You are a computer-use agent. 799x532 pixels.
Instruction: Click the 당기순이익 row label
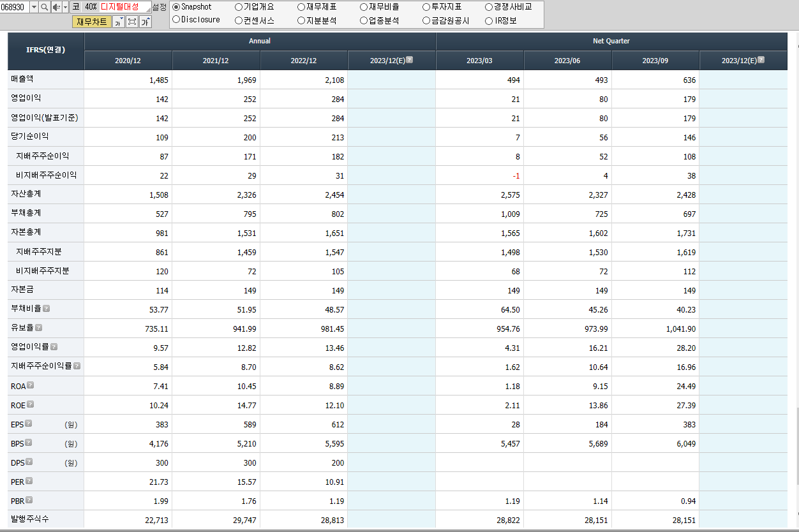tap(29, 137)
